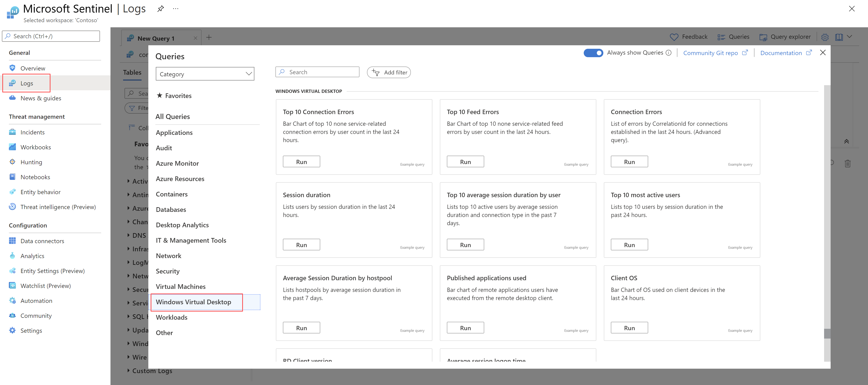Click the info icon beside Always show Queries
Image resolution: width=868 pixels, height=385 pixels.
tap(669, 53)
